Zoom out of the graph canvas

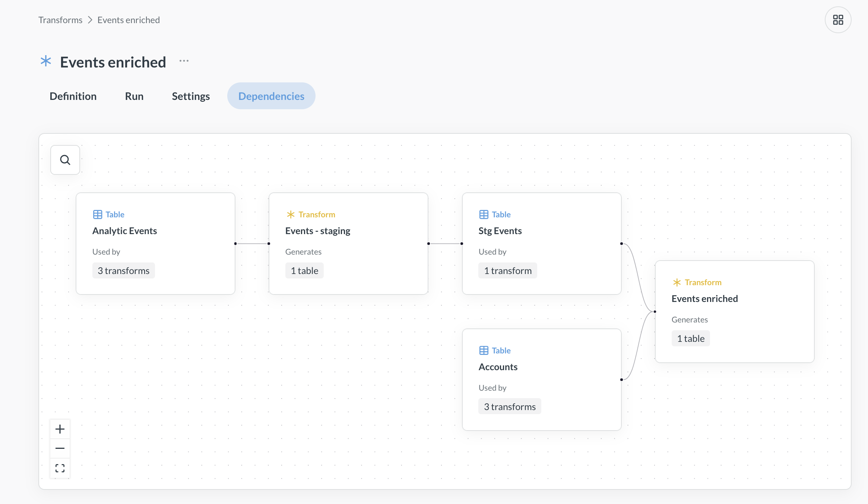pos(60,448)
